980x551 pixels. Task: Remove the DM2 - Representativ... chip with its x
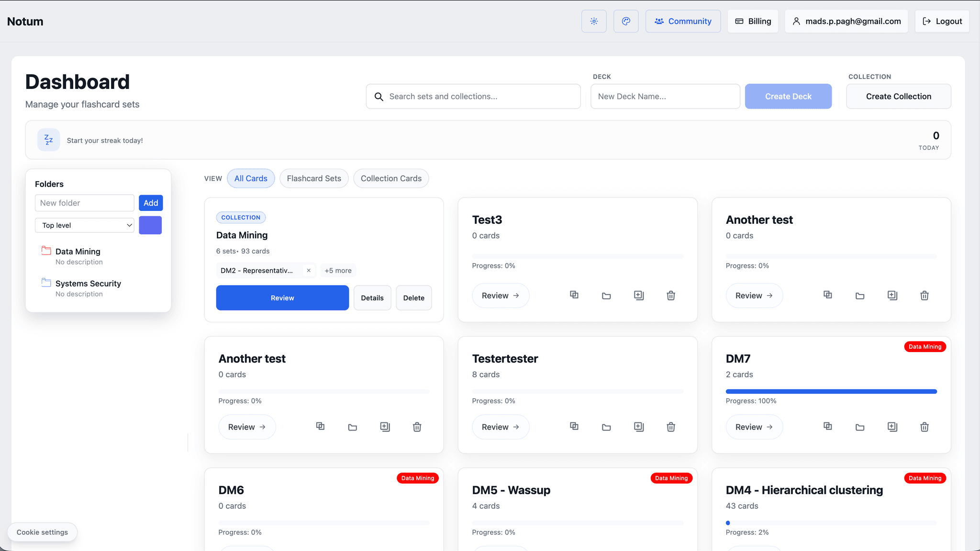click(309, 271)
